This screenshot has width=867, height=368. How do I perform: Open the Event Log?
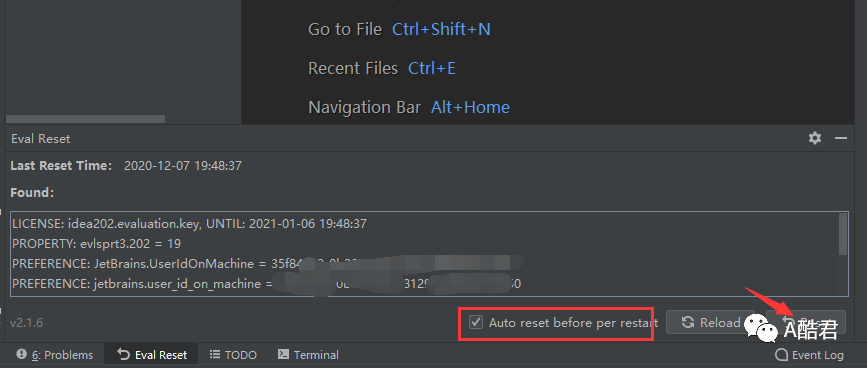pos(809,355)
